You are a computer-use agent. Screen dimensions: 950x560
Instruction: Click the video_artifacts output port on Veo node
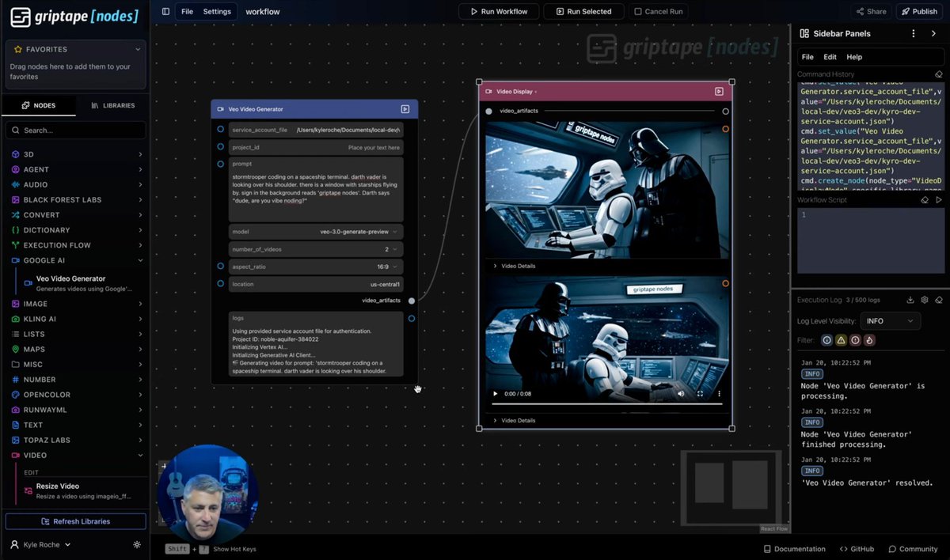412,301
